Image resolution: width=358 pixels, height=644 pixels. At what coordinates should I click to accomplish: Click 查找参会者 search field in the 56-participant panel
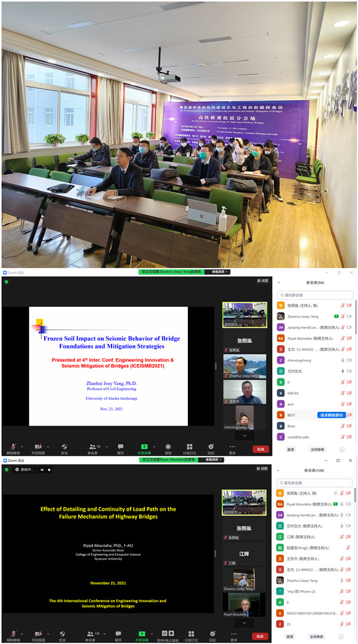(315, 295)
